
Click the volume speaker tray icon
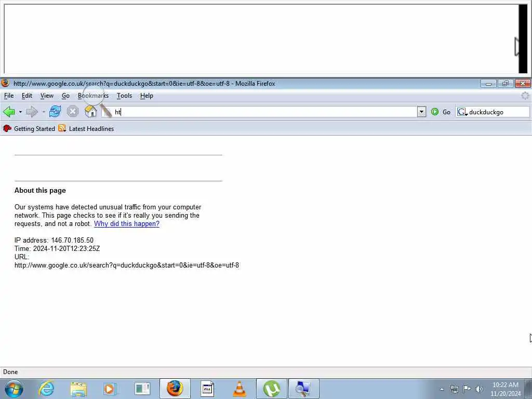479,389
